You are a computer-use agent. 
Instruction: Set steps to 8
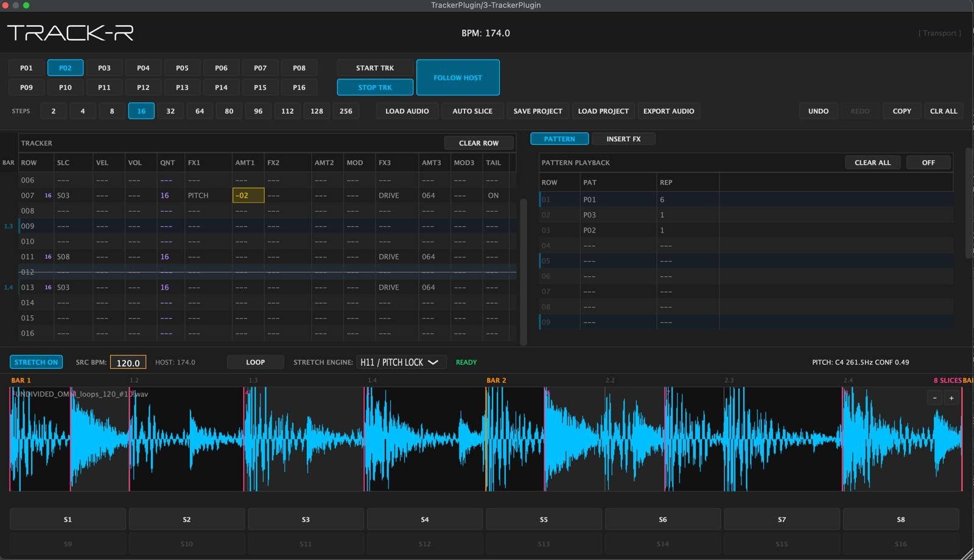coord(112,111)
